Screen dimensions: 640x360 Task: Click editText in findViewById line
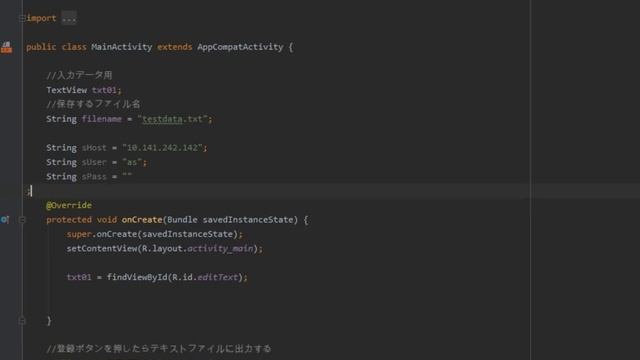tap(217, 278)
